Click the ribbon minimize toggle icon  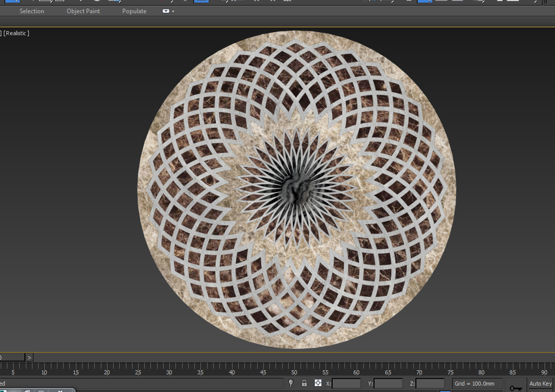[x=166, y=11]
